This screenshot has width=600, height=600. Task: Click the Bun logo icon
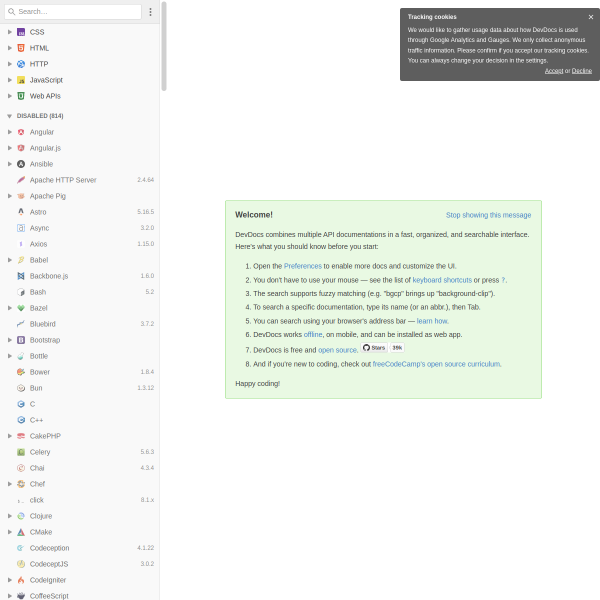[21, 388]
